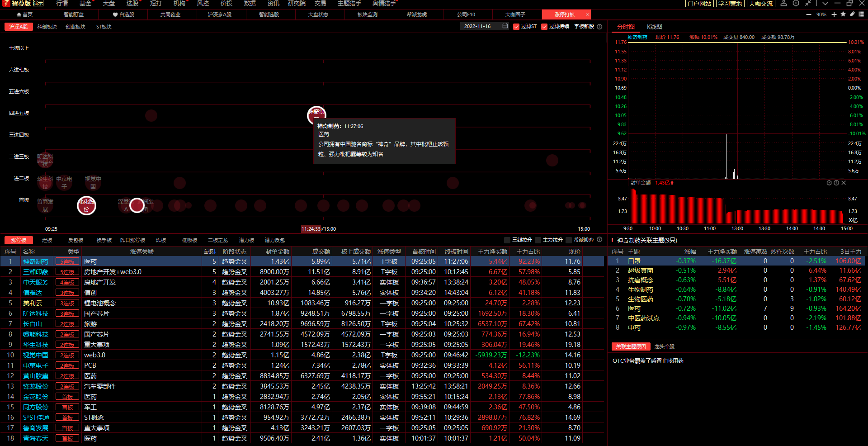Click the 首板 tag for 金花股份

(67, 397)
